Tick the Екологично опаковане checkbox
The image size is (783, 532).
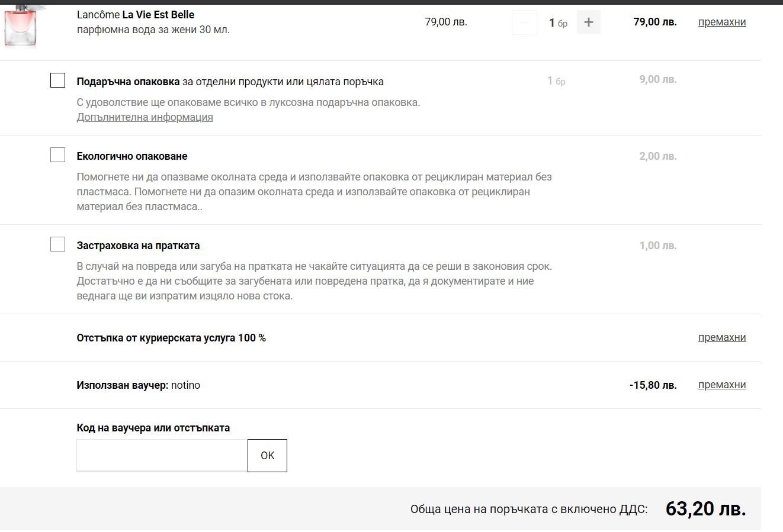58,155
